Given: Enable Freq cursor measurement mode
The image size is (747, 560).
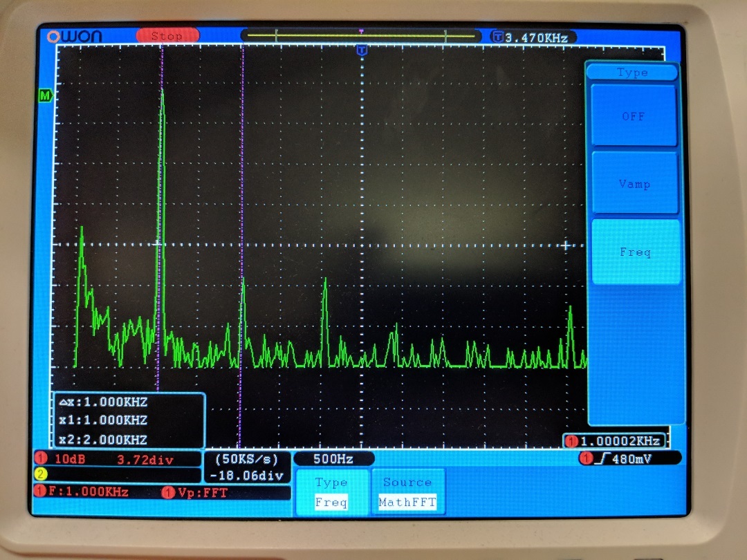Looking at the screenshot, I should click(x=634, y=252).
